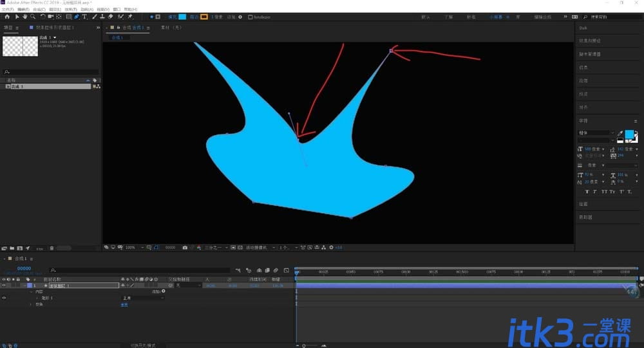Click the Add contents circular button
This screenshot has height=348, width=644.
click(x=164, y=291)
